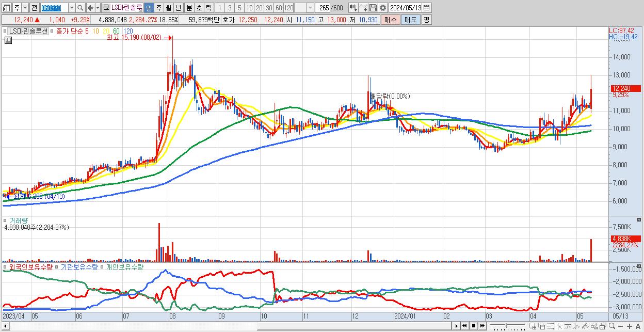Click the 종가 단순 5 moving average label
The height and width of the screenshot is (332, 644).
click(x=72, y=31)
